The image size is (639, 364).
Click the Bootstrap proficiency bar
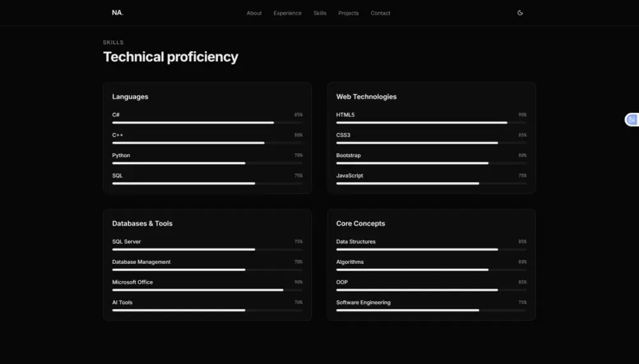pos(431,163)
